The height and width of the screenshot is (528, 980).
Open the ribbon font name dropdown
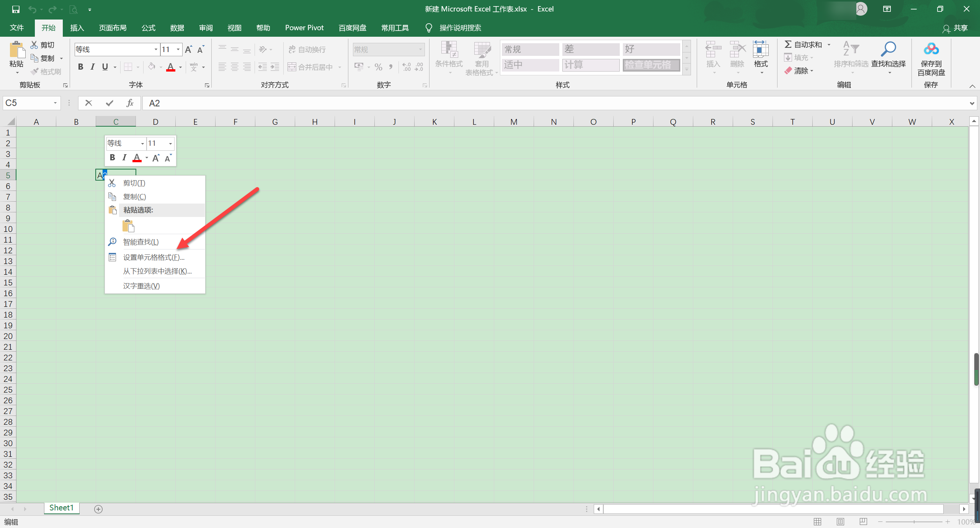156,49
